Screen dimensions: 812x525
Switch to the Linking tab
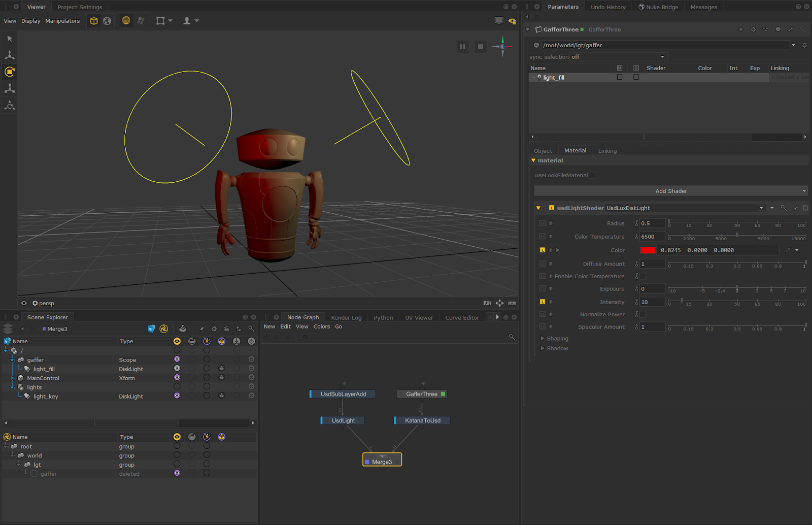(x=607, y=151)
